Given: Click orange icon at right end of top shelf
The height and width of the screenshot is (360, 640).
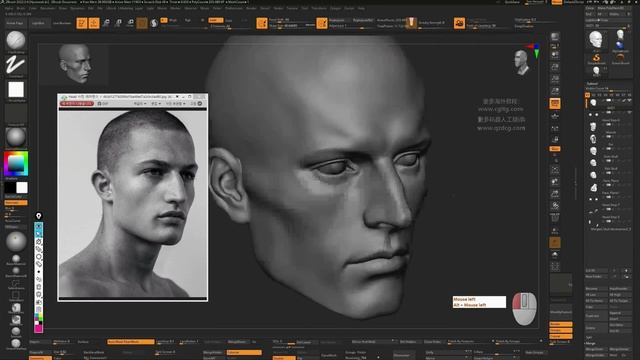Looking at the screenshot, I should pyautogui.click(x=459, y=23).
